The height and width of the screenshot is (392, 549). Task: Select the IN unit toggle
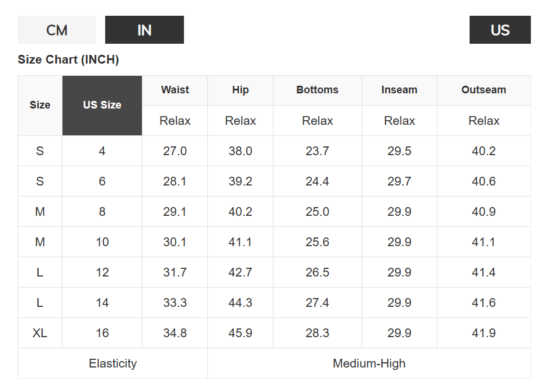[x=144, y=30]
